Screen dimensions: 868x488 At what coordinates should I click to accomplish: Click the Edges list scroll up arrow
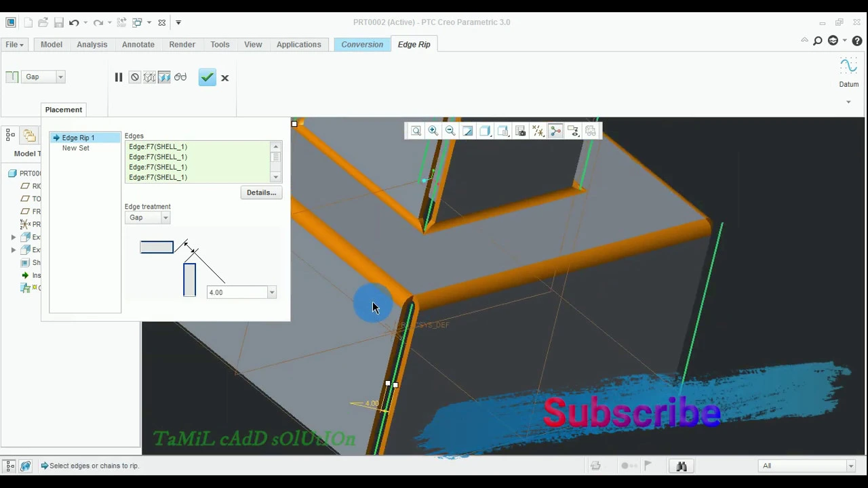[275, 146]
